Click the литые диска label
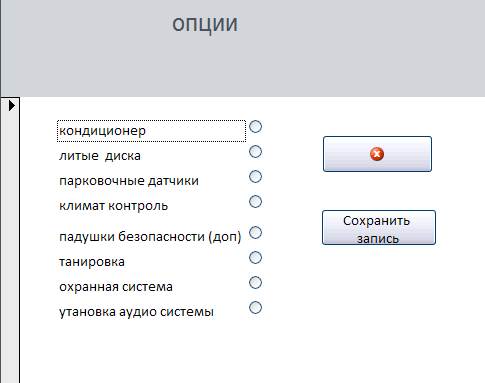Image resolution: width=485 pixels, height=383 pixels. [x=100, y=156]
